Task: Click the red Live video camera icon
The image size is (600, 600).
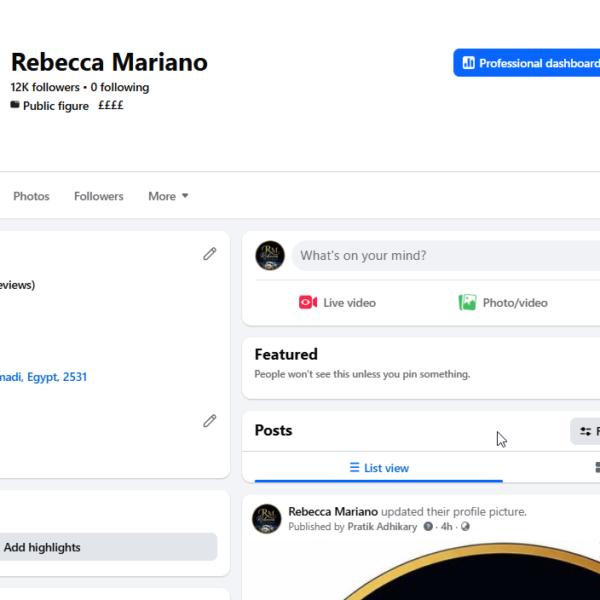Action: [308, 302]
